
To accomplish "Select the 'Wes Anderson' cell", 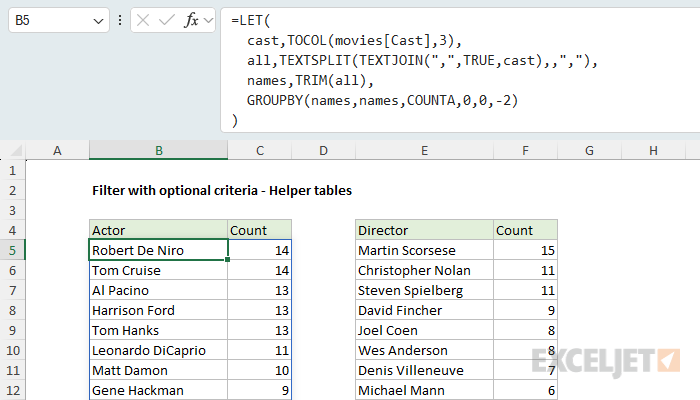I will 425,350.
